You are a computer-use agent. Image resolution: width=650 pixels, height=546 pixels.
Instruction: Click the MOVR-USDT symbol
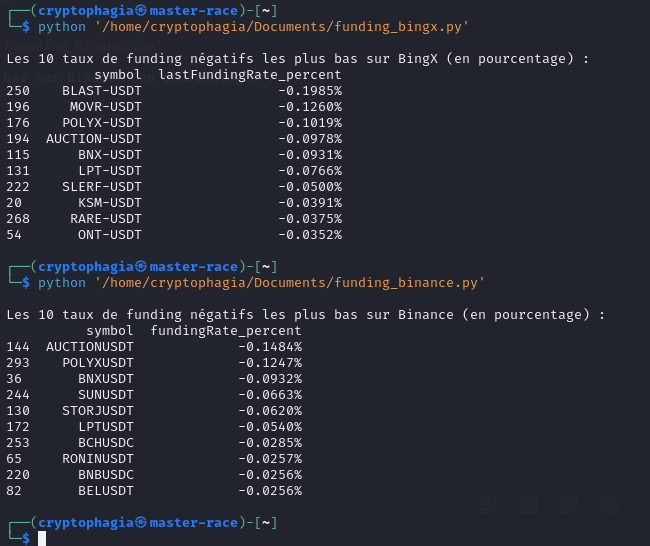(x=106, y=107)
